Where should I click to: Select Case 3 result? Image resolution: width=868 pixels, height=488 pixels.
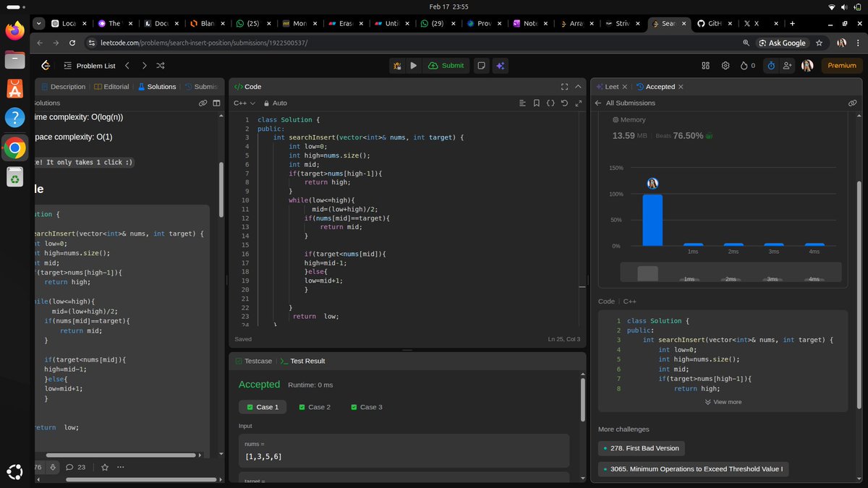(367, 407)
